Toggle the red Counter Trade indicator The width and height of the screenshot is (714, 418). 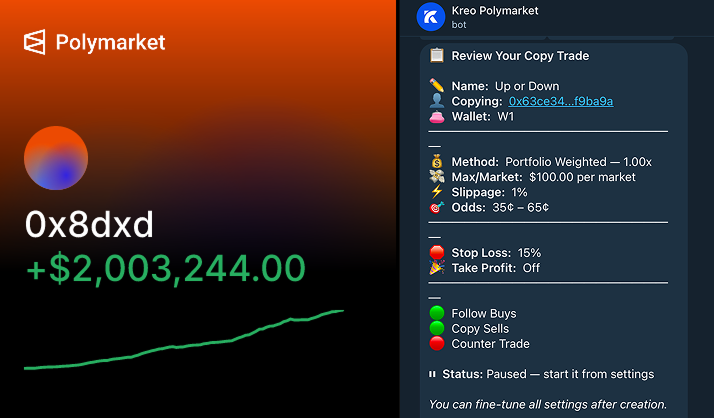pos(437,343)
